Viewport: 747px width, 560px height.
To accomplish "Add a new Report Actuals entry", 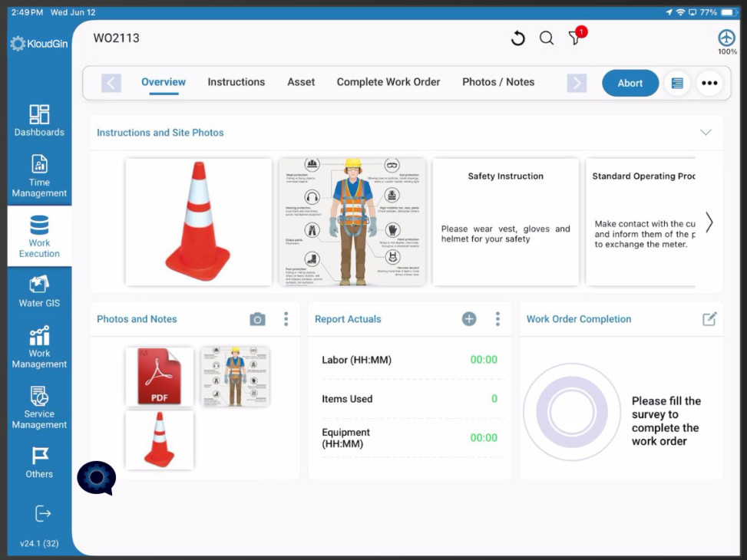I will (468, 318).
